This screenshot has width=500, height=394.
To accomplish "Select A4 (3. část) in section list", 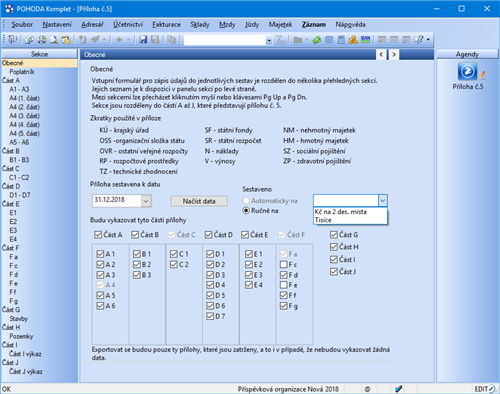I will click(24, 116).
